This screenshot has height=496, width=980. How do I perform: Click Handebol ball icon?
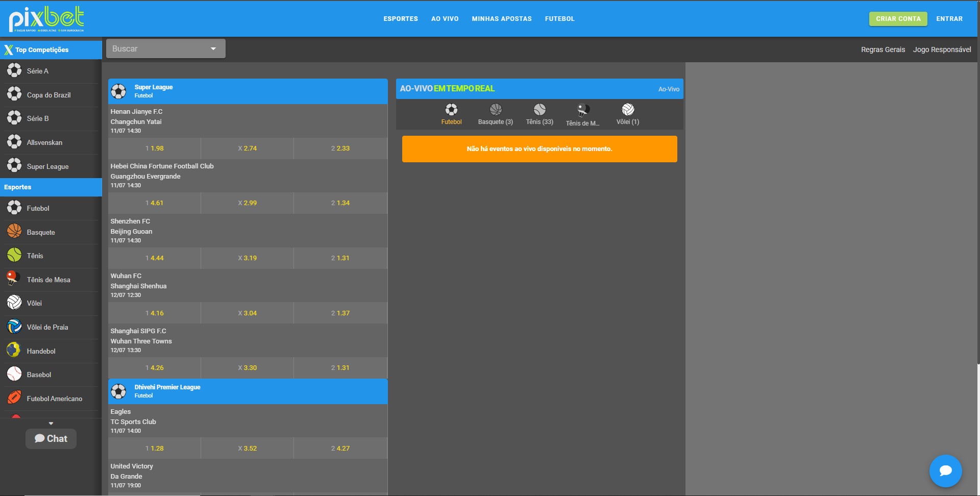13,351
